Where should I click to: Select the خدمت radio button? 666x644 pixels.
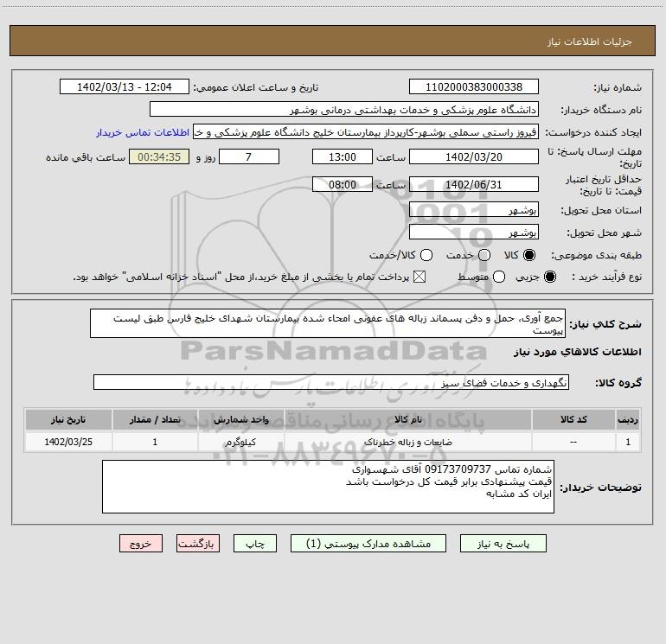click(484, 255)
